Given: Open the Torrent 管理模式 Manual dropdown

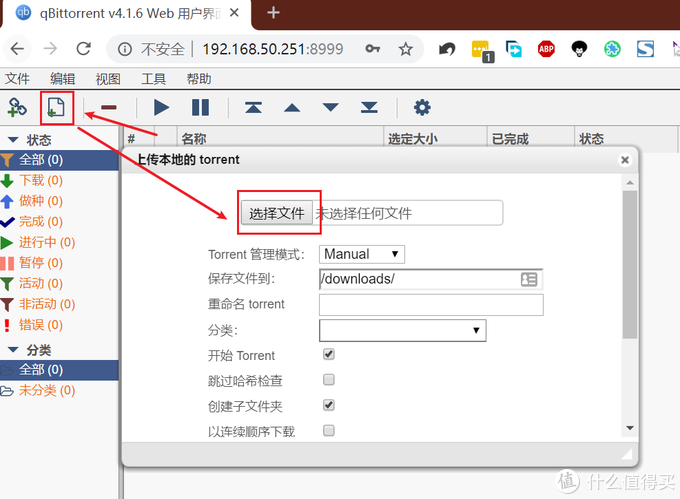Looking at the screenshot, I should tap(361, 254).
